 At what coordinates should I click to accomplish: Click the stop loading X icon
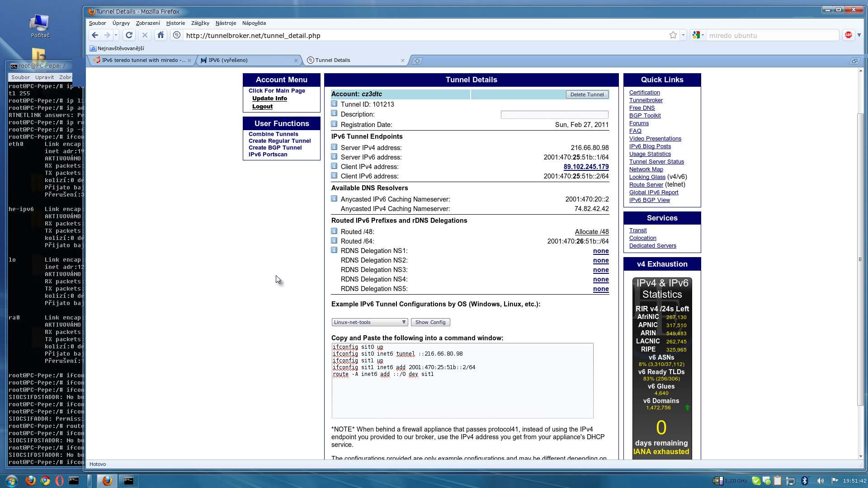tap(145, 35)
